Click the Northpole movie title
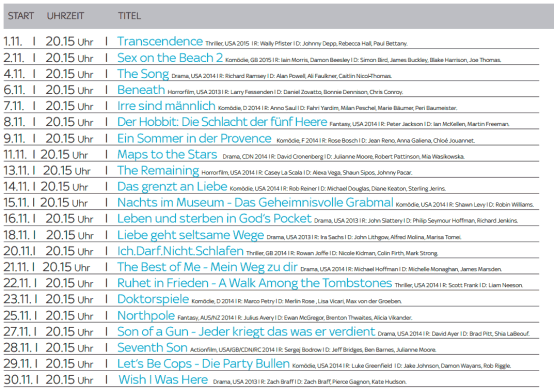554x391 pixels. click(146, 315)
